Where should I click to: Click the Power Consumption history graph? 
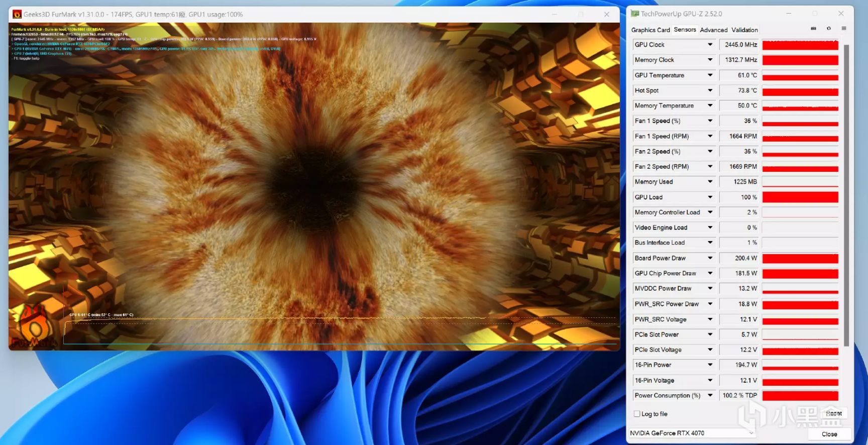800,395
